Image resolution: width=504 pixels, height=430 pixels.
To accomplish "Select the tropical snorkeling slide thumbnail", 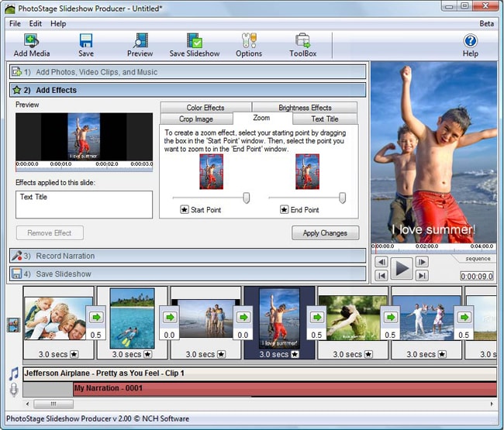I will (132, 318).
